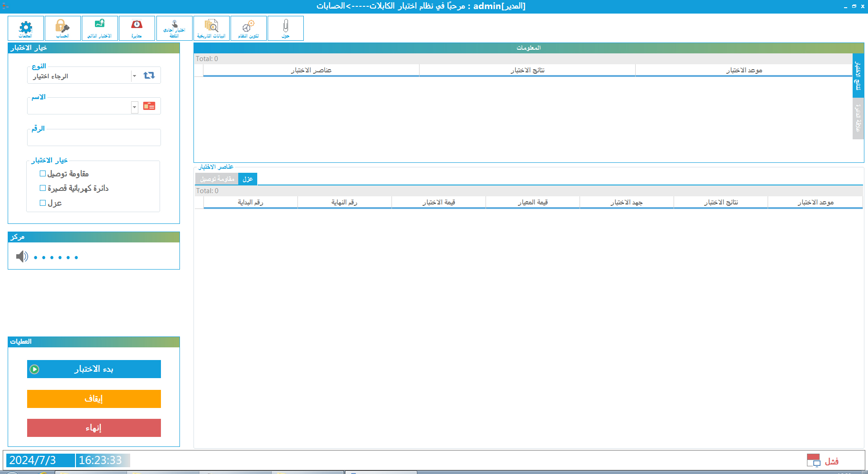Click the الرقم number input field
This screenshot has height=474, width=868.
tap(94, 138)
